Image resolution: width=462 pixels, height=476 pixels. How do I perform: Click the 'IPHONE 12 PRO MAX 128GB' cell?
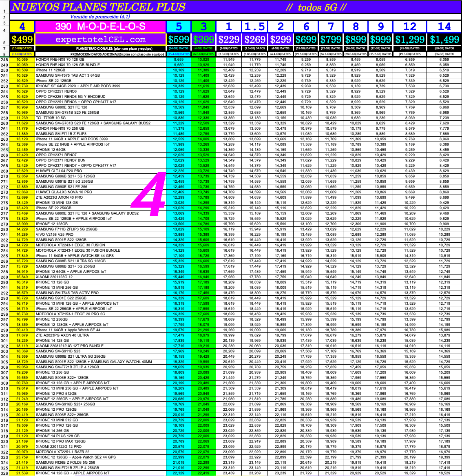point(100,441)
